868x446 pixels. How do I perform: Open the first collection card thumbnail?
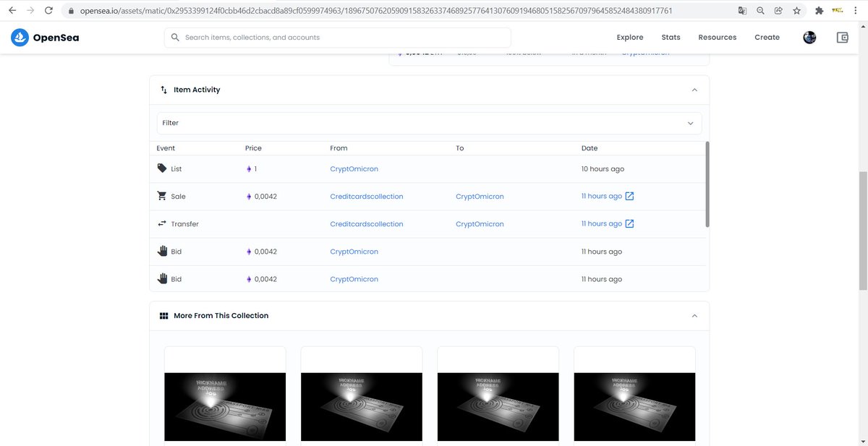coord(225,406)
